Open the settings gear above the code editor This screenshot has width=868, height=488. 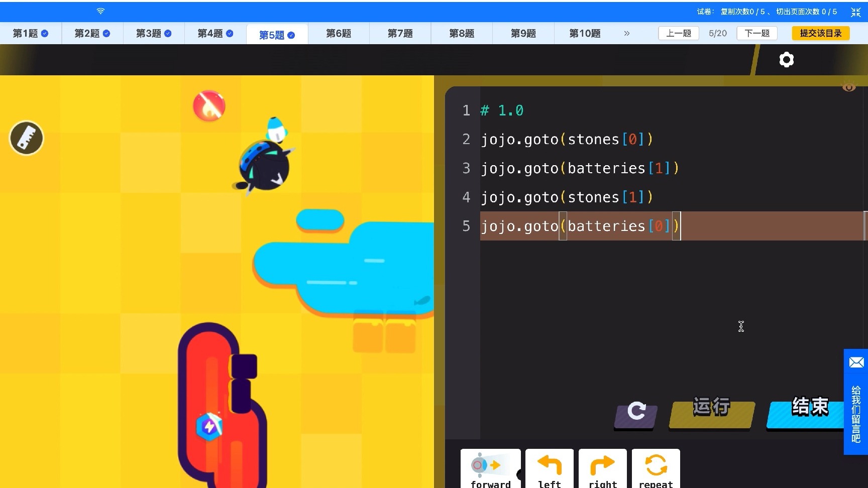click(787, 59)
